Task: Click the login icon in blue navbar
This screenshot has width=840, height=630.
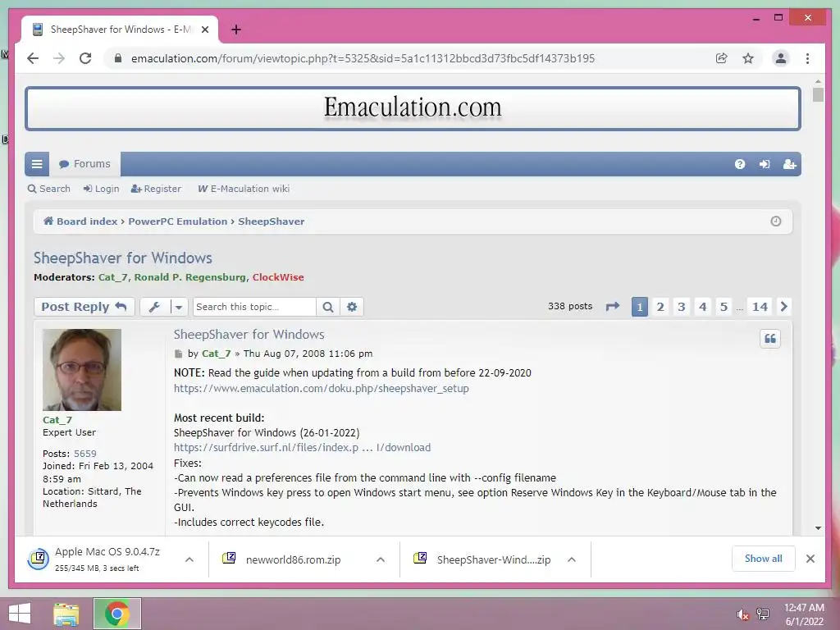Action: (x=765, y=164)
